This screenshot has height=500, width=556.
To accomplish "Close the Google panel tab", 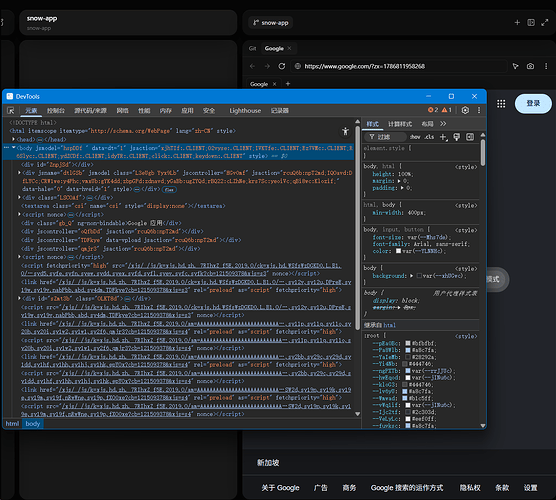I will click(289, 49).
